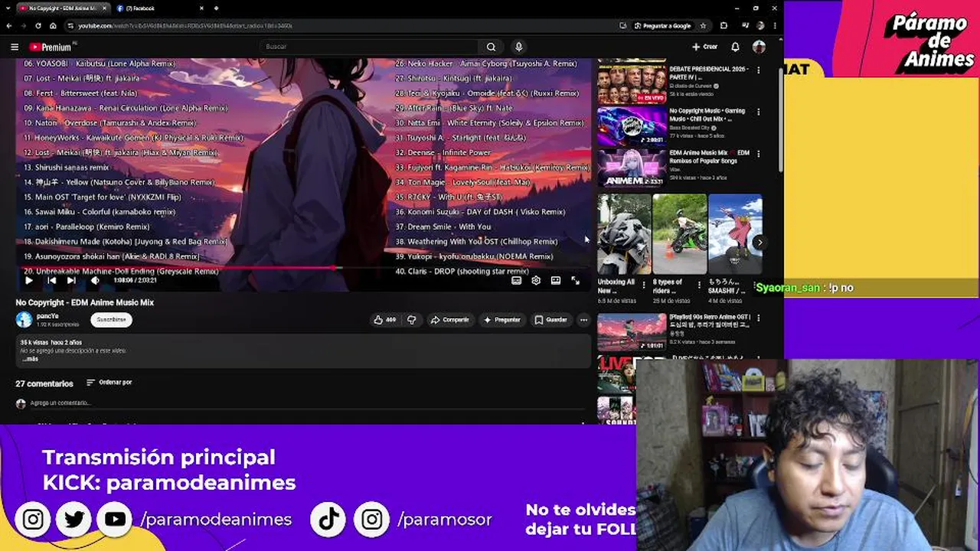Show next shorts with the arrow chevron
The image size is (980, 551).
coord(759,243)
